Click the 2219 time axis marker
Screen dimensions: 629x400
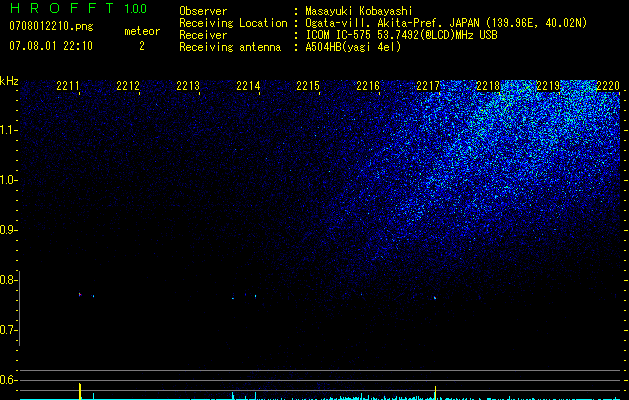tap(548, 86)
